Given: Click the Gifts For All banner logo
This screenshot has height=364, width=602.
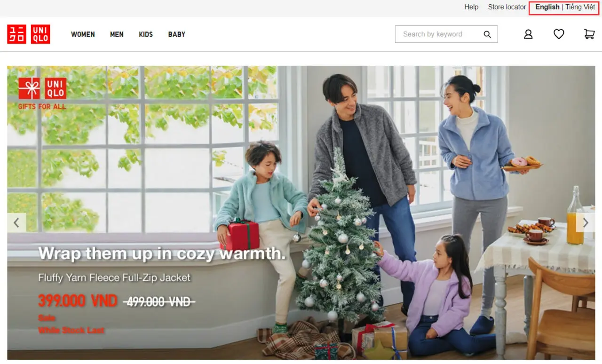Looking at the screenshot, I should pyautogui.click(x=42, y=94).
